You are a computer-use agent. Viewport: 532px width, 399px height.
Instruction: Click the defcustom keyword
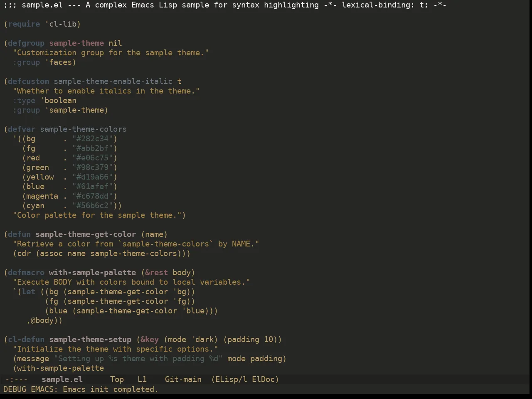[29, 81]
